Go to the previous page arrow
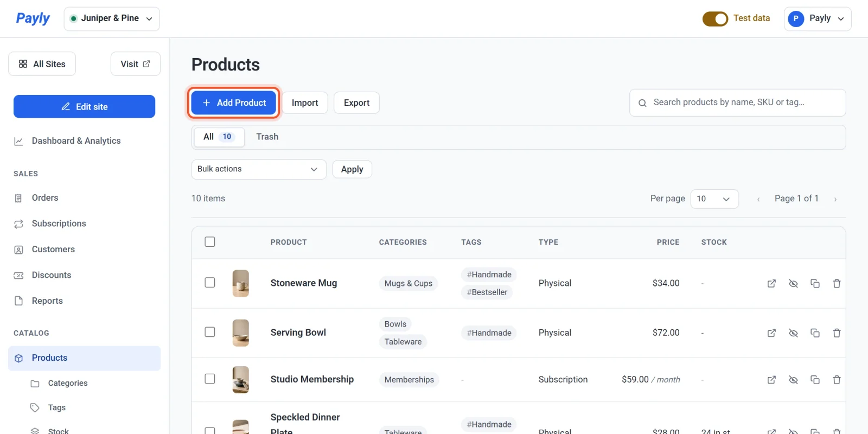This screenshot has width=868, height=434. pyautogui.click(x=758, y=199)
